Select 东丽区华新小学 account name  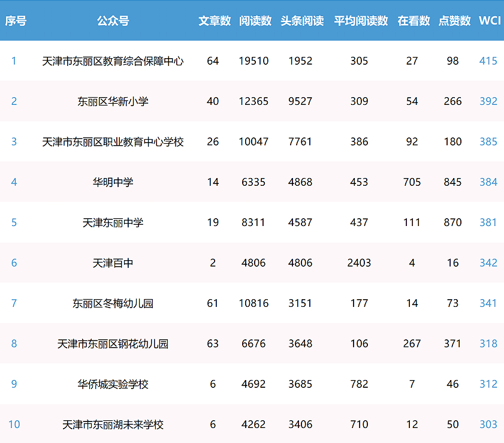[113, 101]
